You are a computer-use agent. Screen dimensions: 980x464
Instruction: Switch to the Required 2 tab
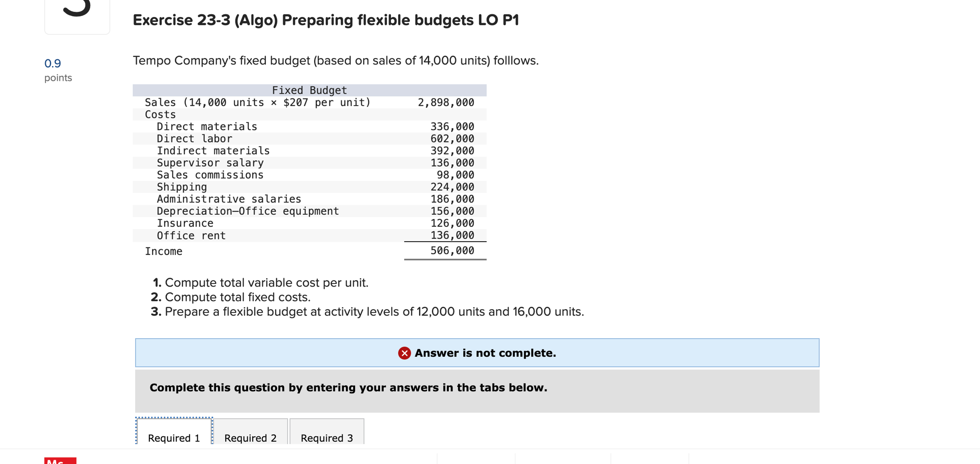[x=250, y=438]
